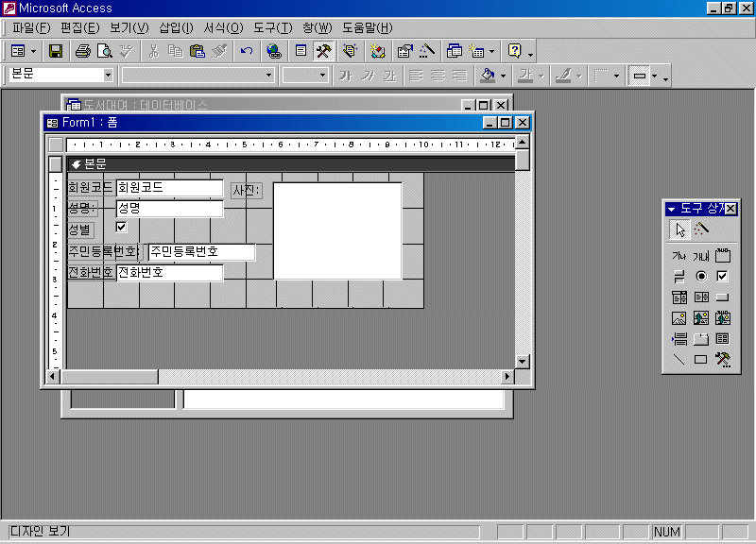Pick the Label tool in the toolbox
Screen dimensions: 756x544
click(x=679, y=255)
